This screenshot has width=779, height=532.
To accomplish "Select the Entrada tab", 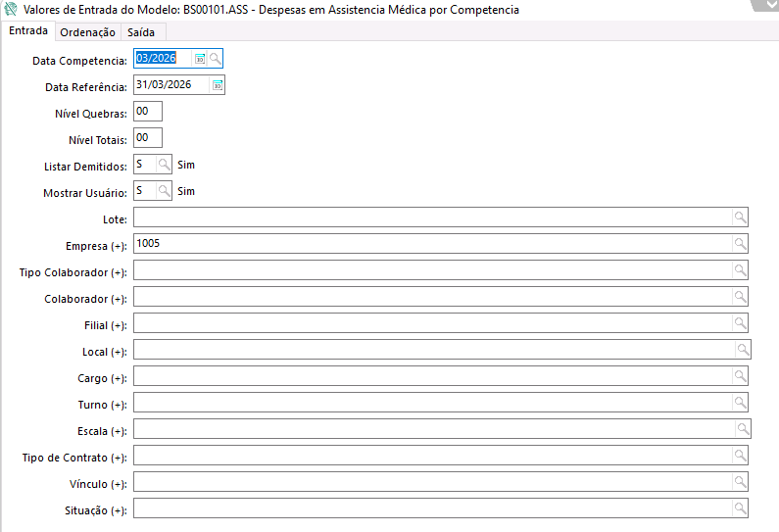I will pos(28,31).
